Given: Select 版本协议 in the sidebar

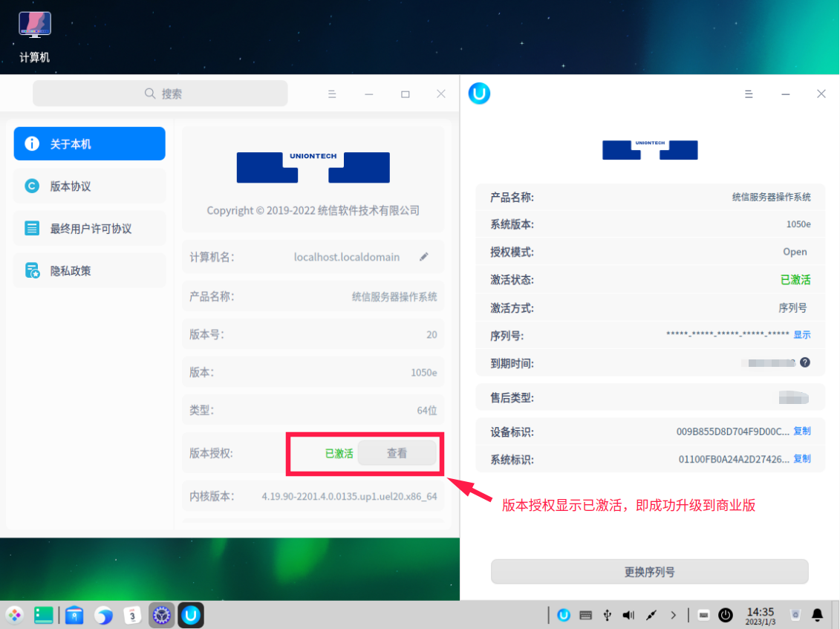Looking at the screenshot, I should 89,186.
